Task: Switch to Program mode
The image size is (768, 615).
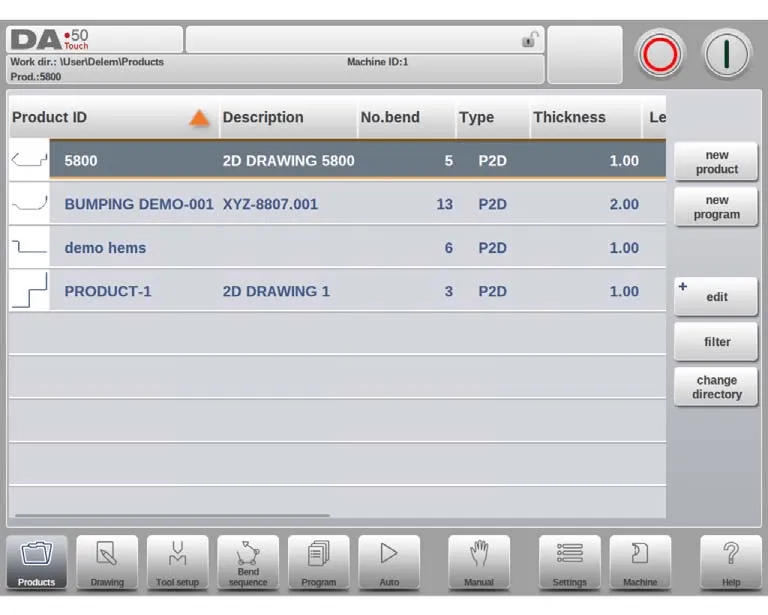Action: coord(319,562)
